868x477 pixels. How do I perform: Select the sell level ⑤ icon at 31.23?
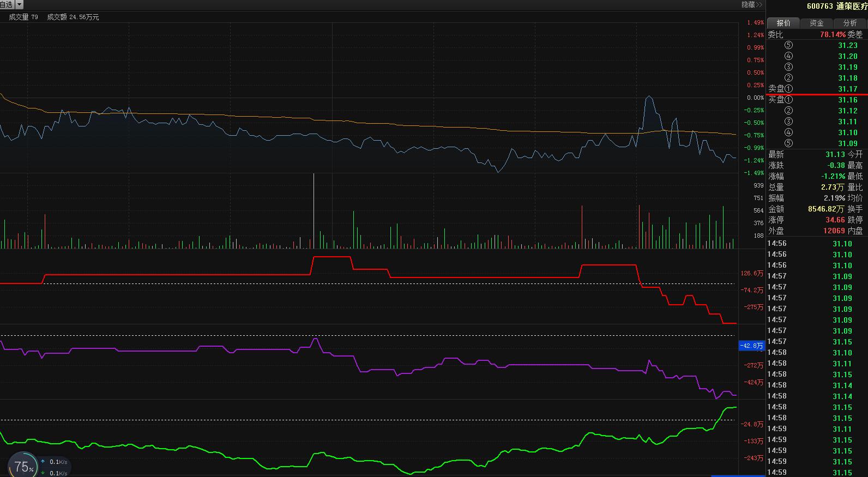(x=788, y=45)
